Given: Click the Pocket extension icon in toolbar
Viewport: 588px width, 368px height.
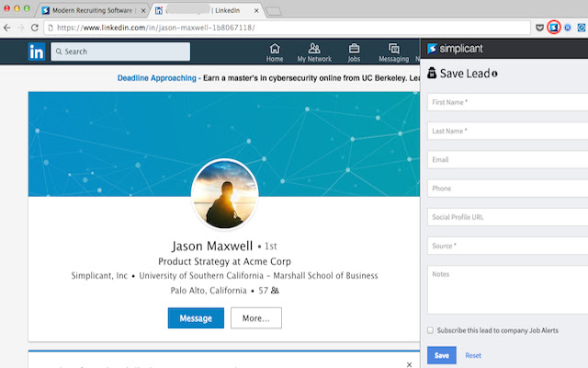Looking at the screenshot, I should pyautogui.click(x=539, y=28).
